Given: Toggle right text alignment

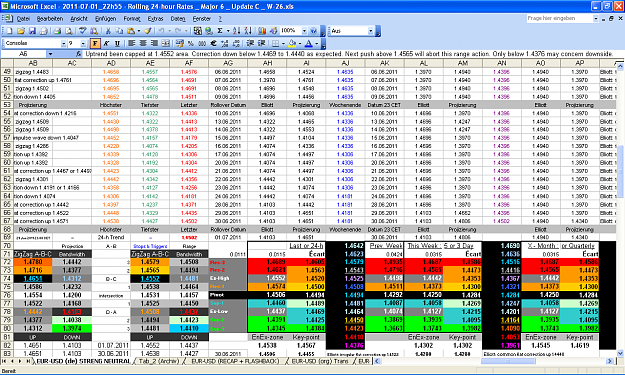Looking at the screenshot, I should tap(154, 43).
